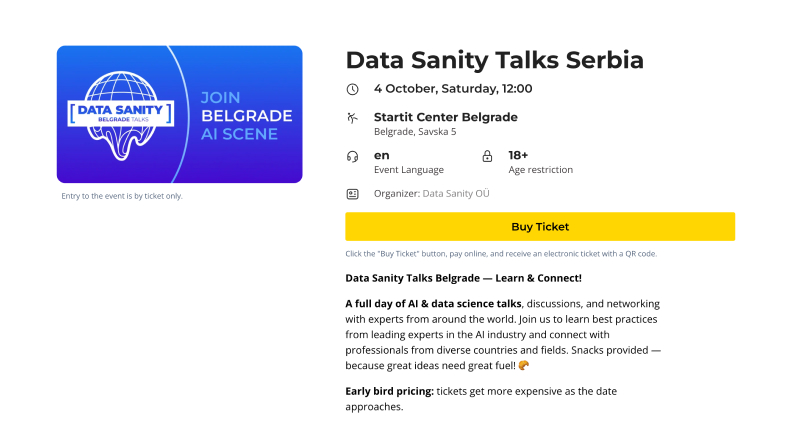Click the Data Sanity Talks Serbia title
Image resolution: width=792 pixels, height=446 pixels.
(x=494, y=60)
